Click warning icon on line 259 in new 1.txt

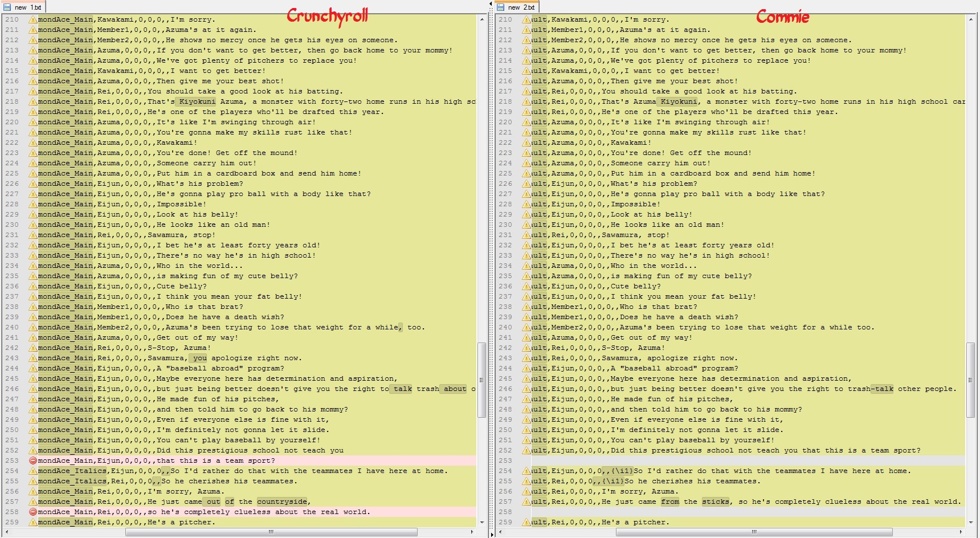tap(32, 522)
